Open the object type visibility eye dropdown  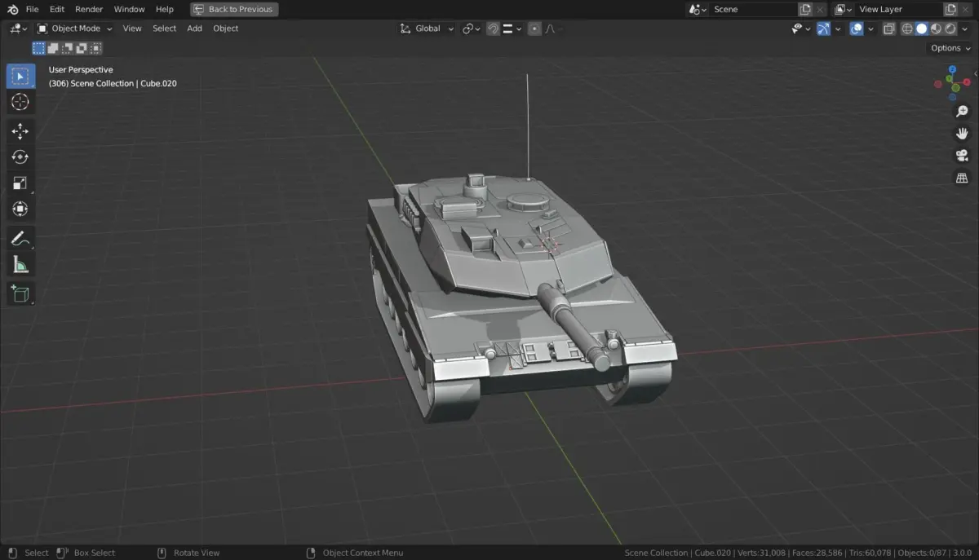pos(801,29)
